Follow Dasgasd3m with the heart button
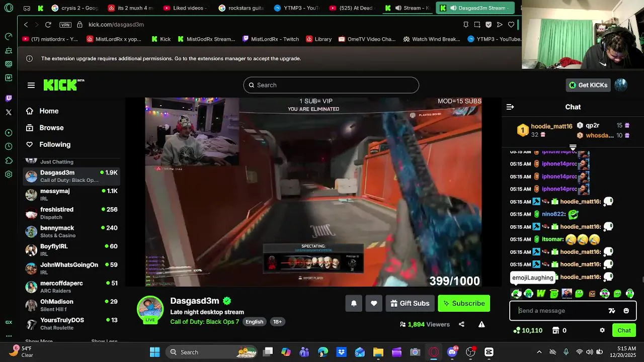The height and width of the screenshot is (362, 644). [x=374, y=303]
